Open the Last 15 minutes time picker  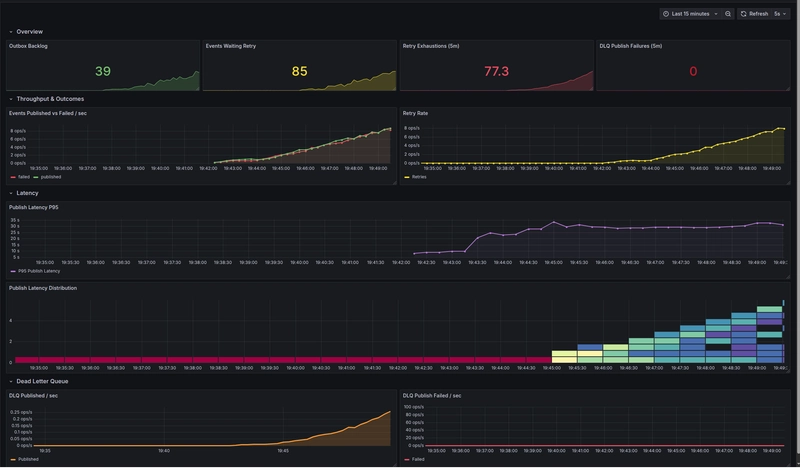tap(690, 14)
